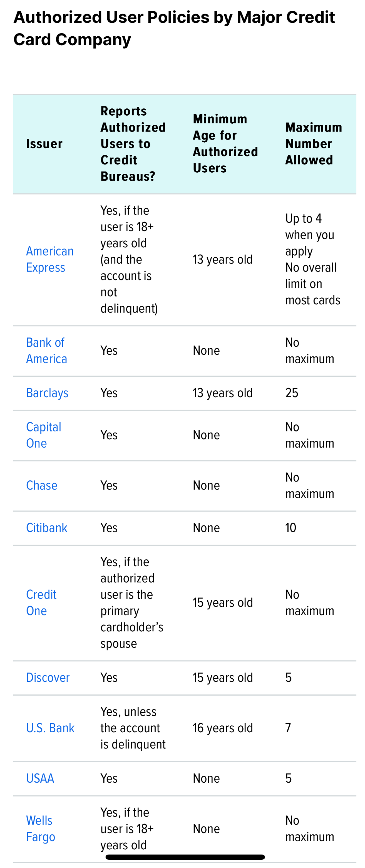Tap the Bank of America link
This screenshot has width=365, height=868.
pos(46,351)
